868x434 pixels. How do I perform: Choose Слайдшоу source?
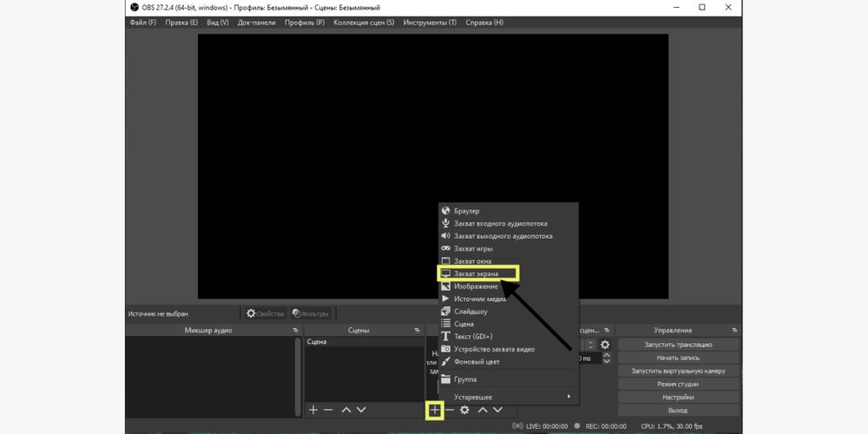click(x=508, y=312)
